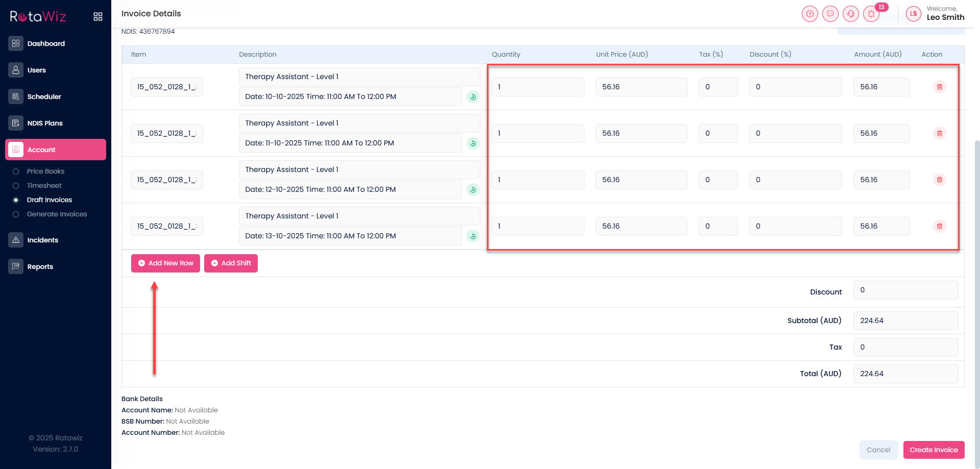The width and height of the screenshot is (980, 469).
Task: Click the headset support icon
Action: pos(850,14)
